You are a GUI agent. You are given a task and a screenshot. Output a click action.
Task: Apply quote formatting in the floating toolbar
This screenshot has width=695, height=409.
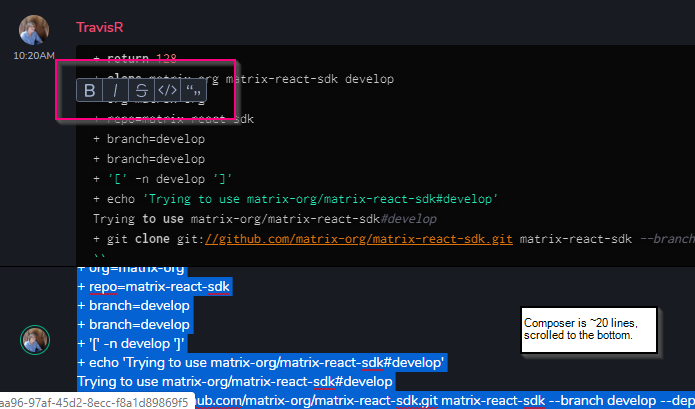[194, 90]
